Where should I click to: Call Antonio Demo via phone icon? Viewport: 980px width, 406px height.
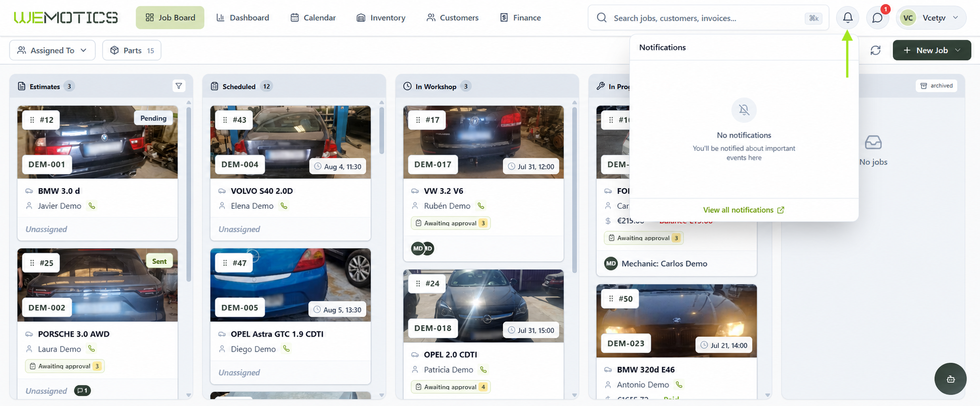coord(679,384)
